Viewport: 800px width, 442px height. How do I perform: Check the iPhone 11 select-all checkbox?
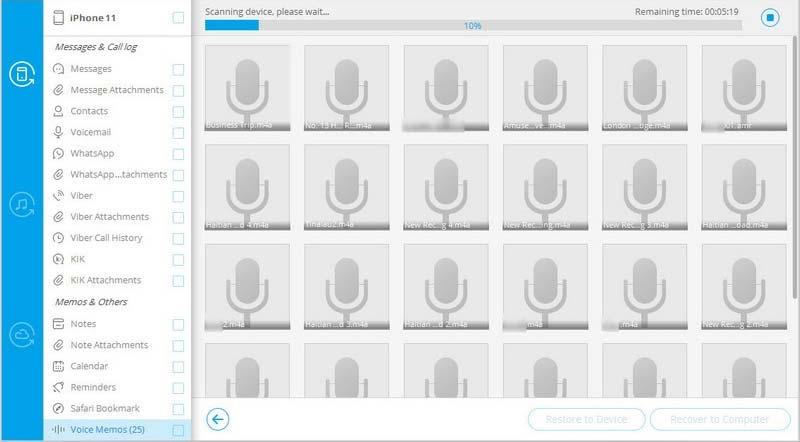tap(178, 18)
